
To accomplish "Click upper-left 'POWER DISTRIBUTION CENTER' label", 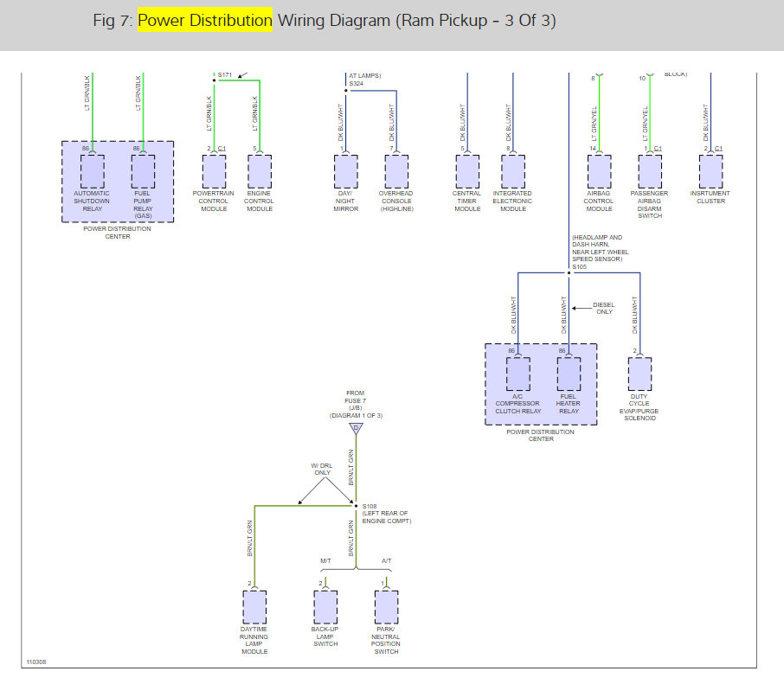I will (117, 233).
